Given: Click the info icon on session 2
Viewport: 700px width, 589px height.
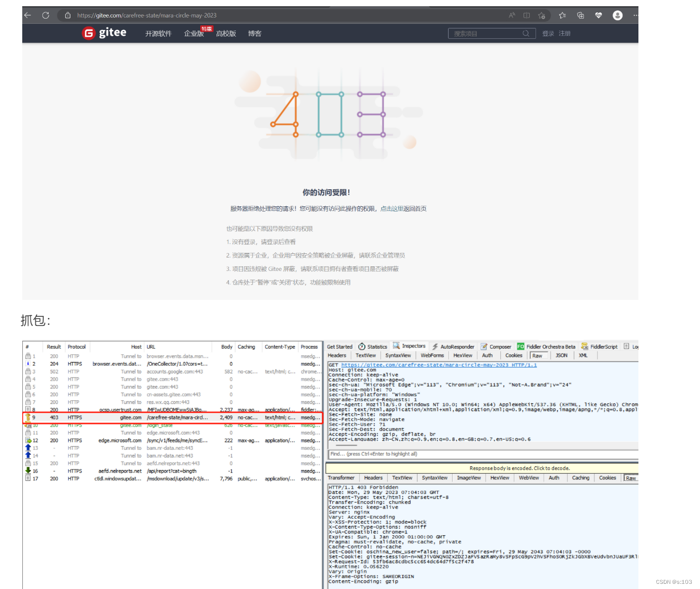Looking at the screenshot, I should pos(28,364).
